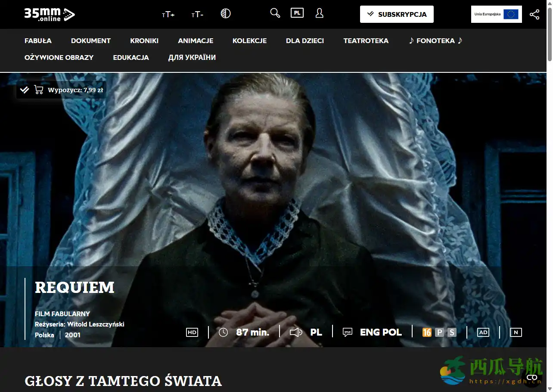Open FONOTEKA music section
Viewport: 553px width, 392px height.
pyautogui.click(x=435, y=40)
